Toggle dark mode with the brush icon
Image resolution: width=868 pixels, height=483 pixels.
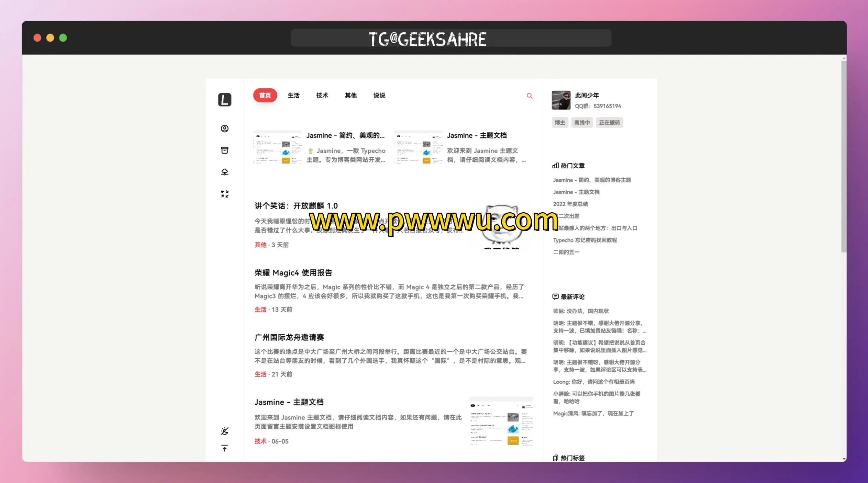225,431
